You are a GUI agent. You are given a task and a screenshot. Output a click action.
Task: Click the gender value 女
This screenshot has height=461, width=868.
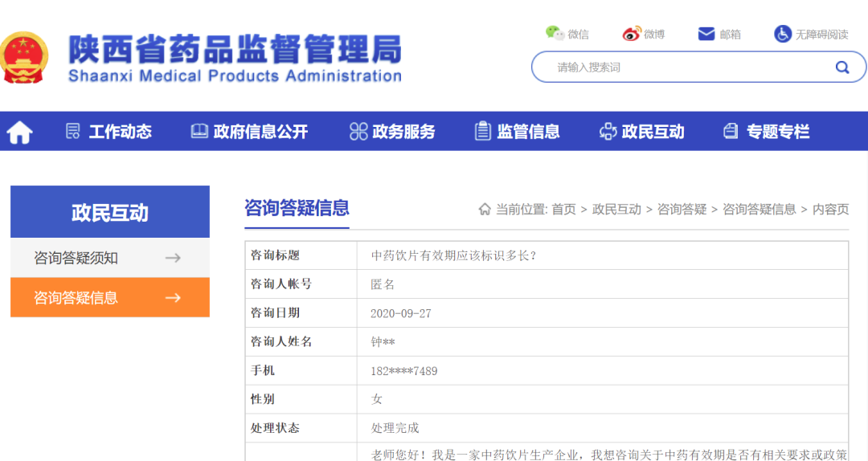coord(376,400)
